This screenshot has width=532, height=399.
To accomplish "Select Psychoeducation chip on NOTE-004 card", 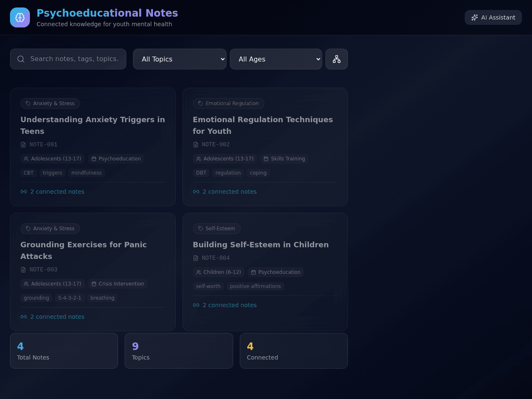I will (x=276, y=272).
